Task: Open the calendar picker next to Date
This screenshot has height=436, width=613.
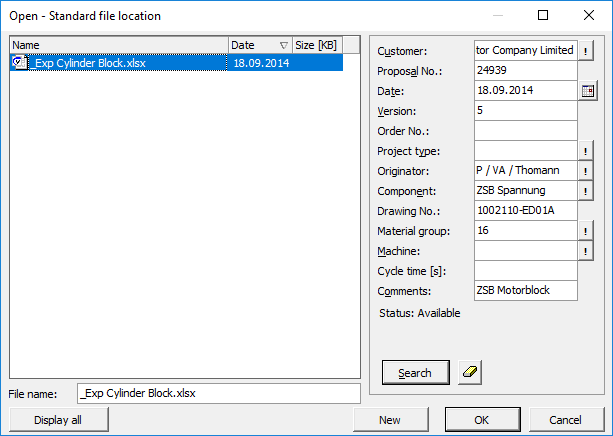Action: click(x=588, y=91)
